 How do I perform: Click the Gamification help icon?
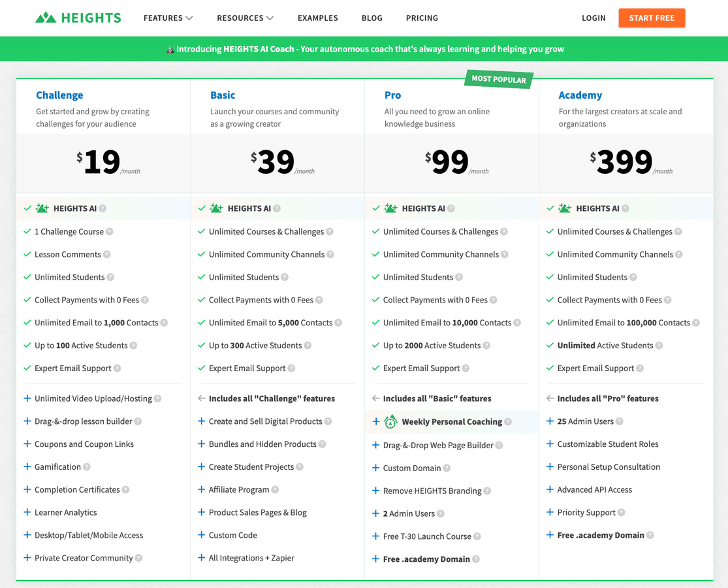[x=87, y=466]
